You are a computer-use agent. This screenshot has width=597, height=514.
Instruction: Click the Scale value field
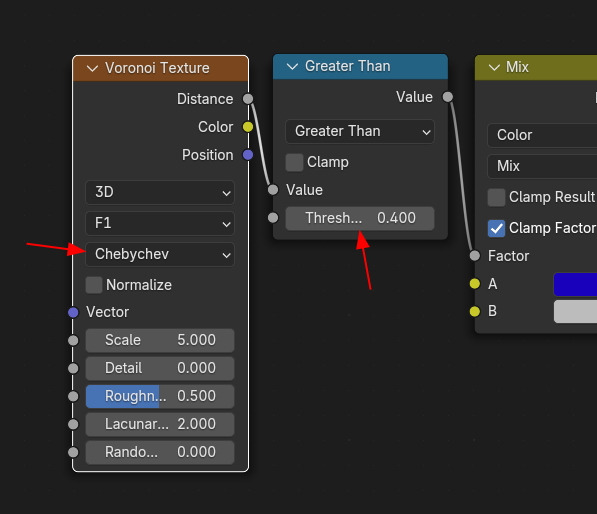pos(160,340)
